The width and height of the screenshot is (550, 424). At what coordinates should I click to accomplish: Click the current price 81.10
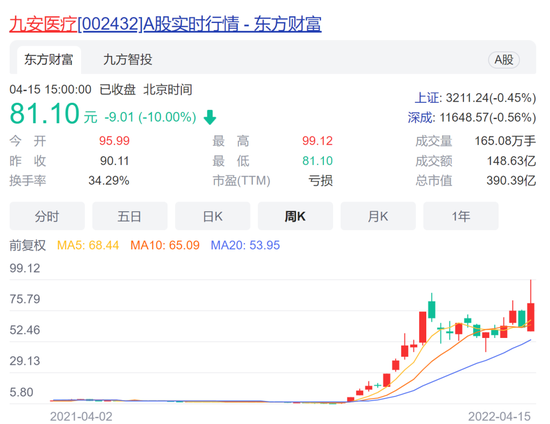click(45, 113)
